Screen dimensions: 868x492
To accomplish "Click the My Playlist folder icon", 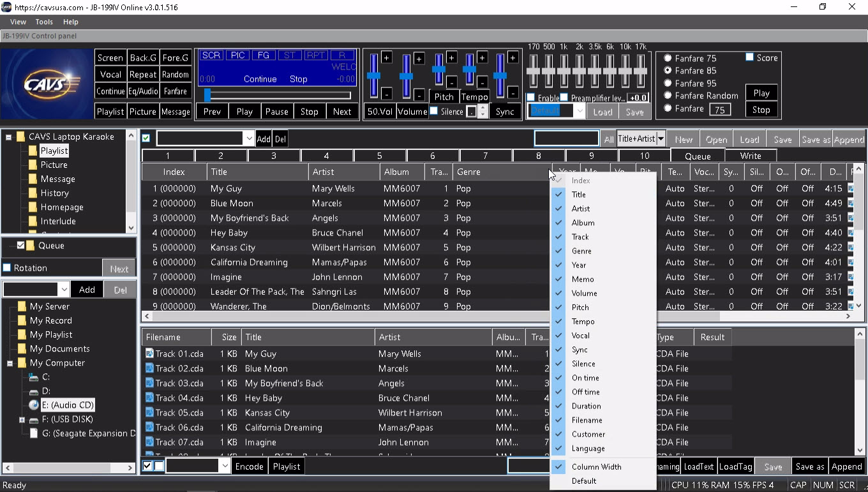I will 22,334.
